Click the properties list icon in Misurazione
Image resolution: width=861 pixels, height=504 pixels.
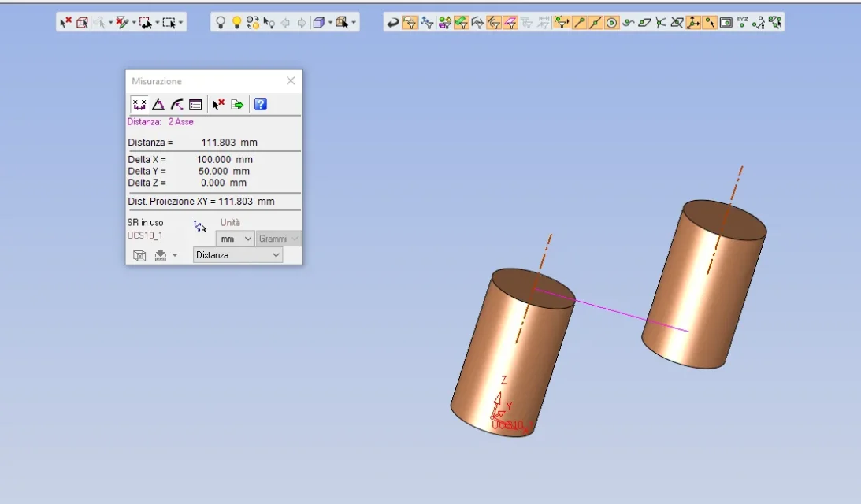tap(195, 104)
